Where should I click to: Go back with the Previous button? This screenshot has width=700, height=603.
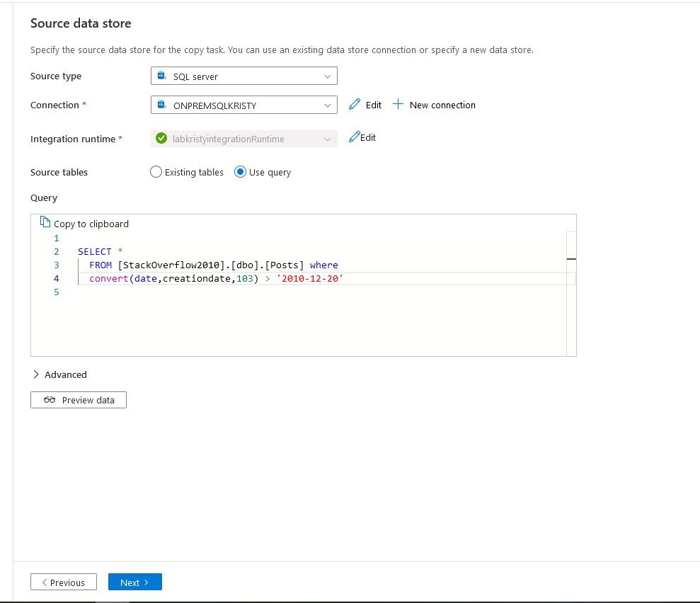coord(63,582)
